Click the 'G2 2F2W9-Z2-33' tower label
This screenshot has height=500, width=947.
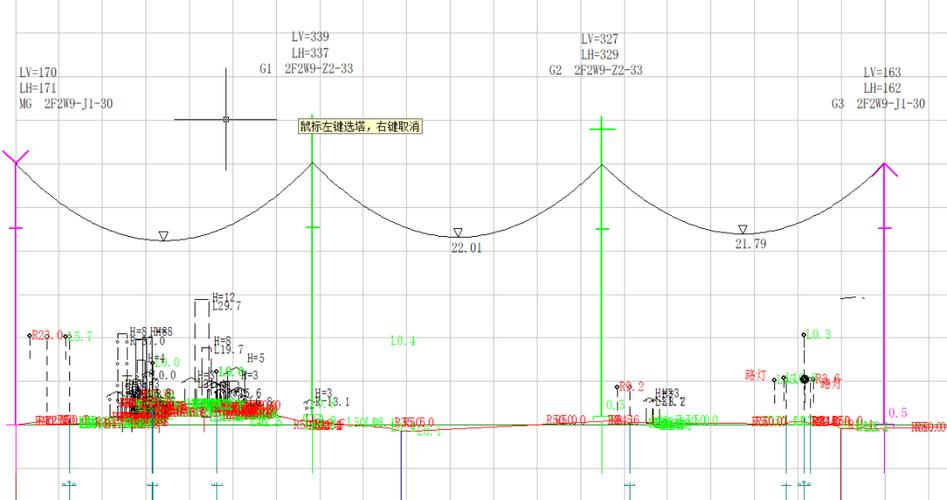coord(596,70)
